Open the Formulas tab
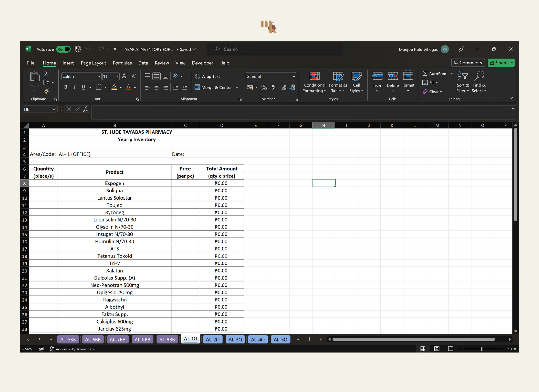 122,63
